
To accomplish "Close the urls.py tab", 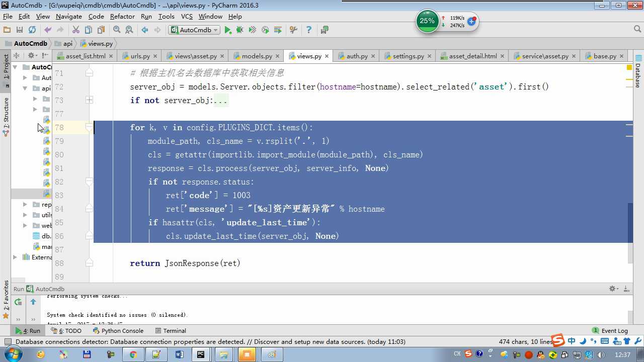I will 155,56.
